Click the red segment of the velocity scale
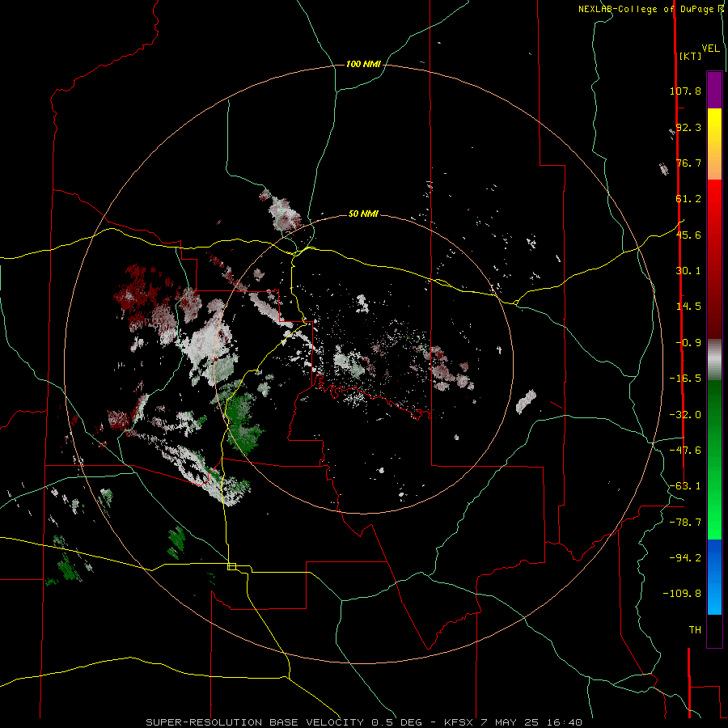Viewport: 728px width, 728px height. coord(714,259)
